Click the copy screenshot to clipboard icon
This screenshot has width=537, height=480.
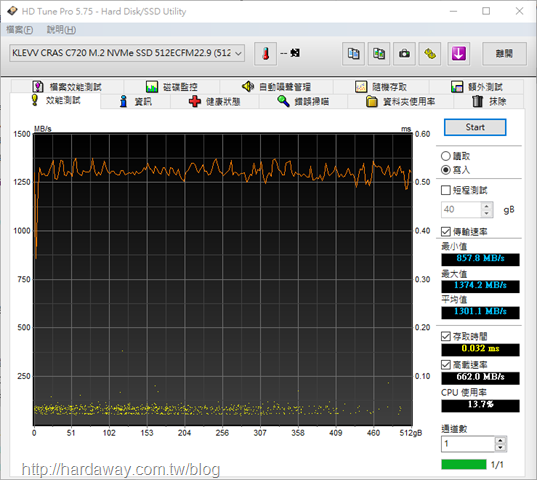[x=379, y=54]
